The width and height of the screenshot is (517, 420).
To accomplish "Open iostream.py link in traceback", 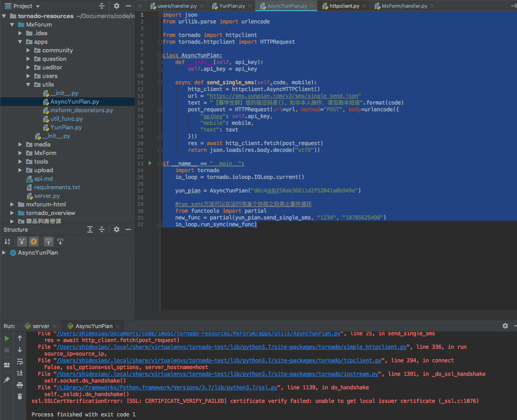I will (x=218, y=374).
